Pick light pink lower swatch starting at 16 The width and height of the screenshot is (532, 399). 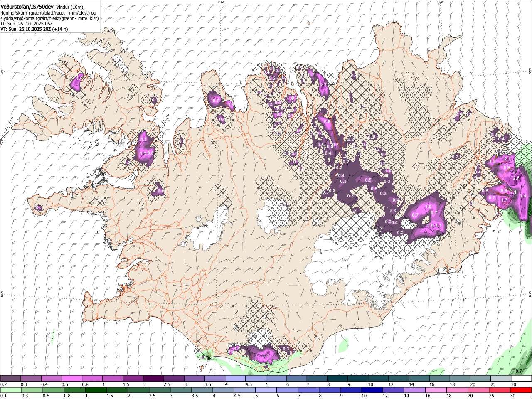(x=435, y=390)
